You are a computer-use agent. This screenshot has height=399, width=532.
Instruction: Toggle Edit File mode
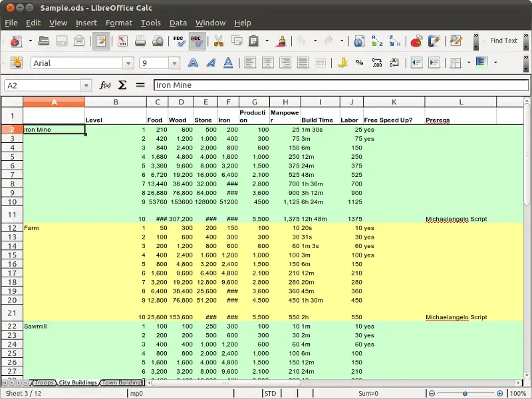[x=101, y=41]
